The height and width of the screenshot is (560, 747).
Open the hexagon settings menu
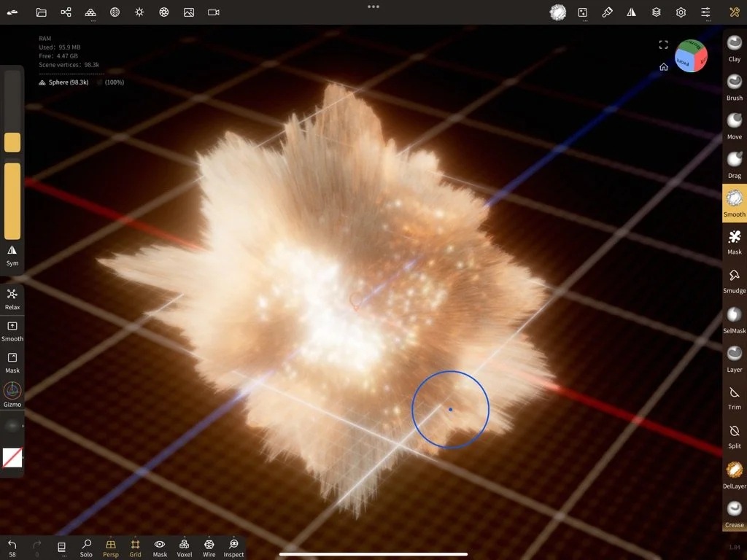(681, 12)
